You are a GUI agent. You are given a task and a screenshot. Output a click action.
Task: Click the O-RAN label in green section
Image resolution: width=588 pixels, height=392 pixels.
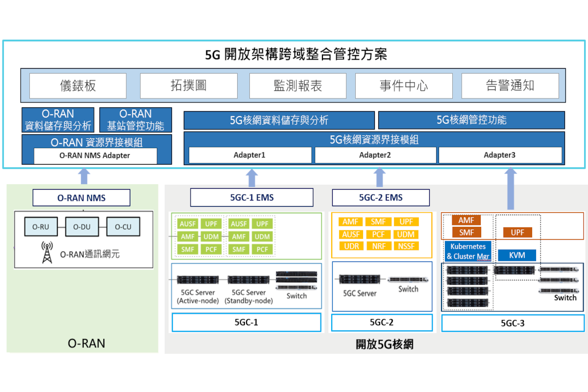86,343
